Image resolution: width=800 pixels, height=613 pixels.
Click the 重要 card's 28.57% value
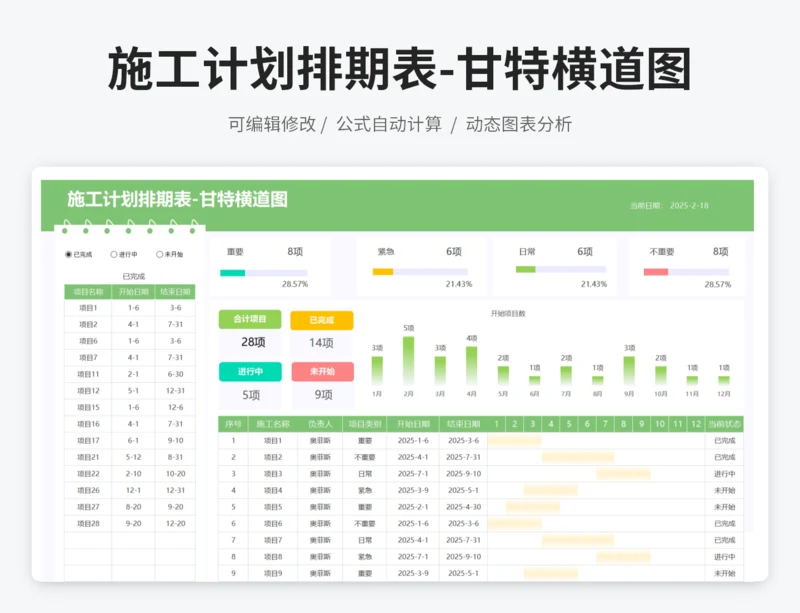[x=295, y=284]
